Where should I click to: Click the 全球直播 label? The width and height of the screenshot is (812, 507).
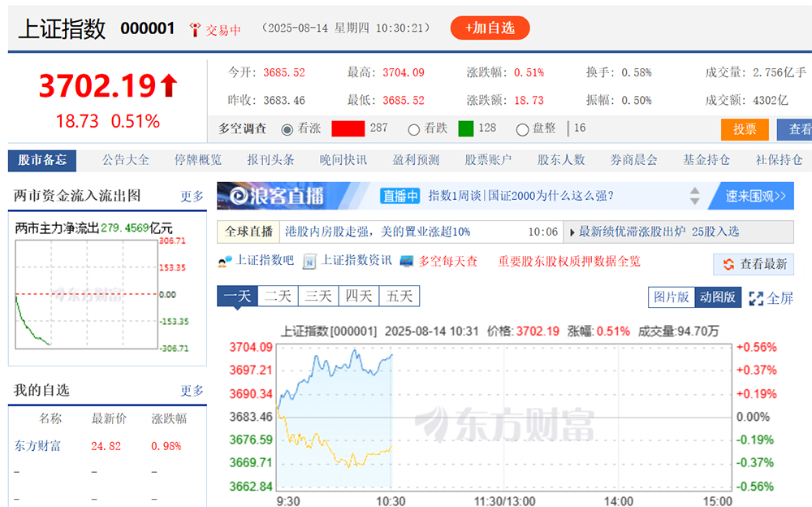coord(248,232)
